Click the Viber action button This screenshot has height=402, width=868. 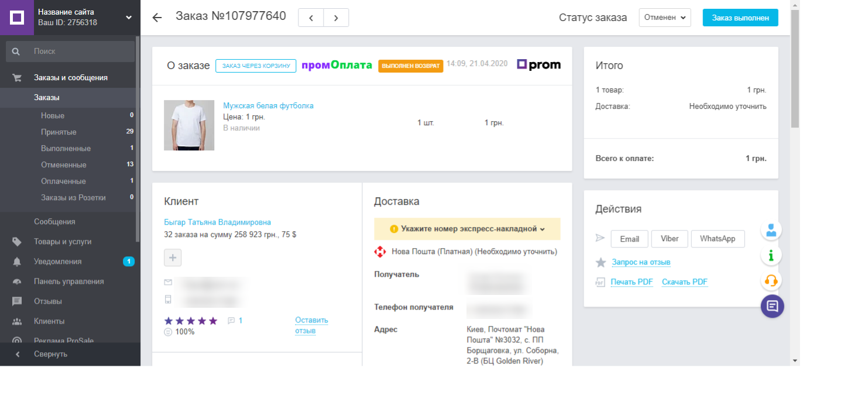[670, 239]
